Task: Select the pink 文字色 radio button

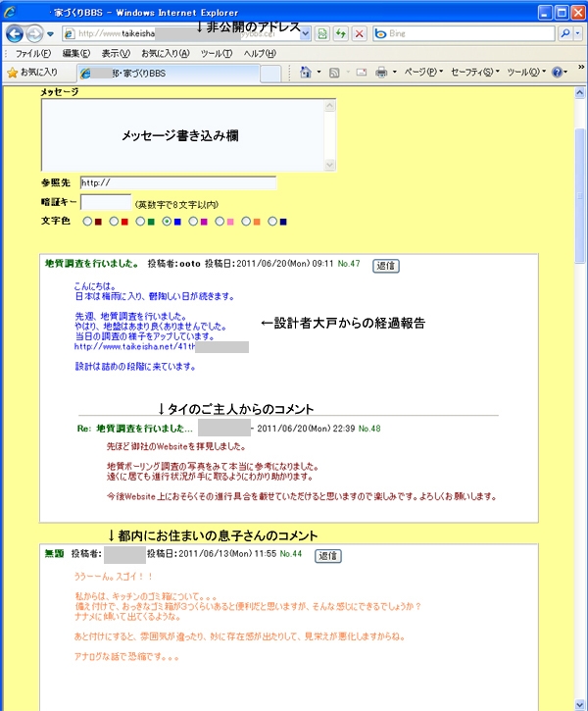Action: pos(220,222)
